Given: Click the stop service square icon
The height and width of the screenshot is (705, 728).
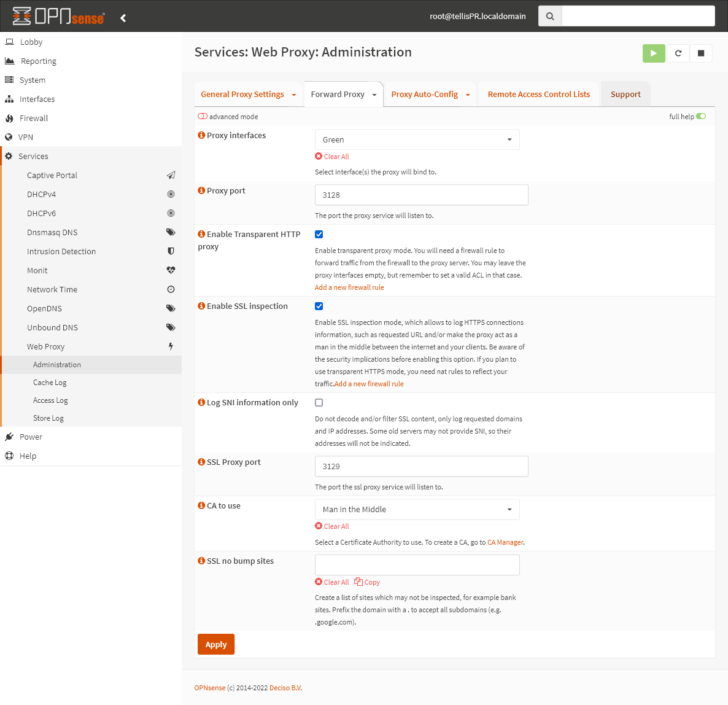Looking at the screenshot, I should tap(701, 53).
